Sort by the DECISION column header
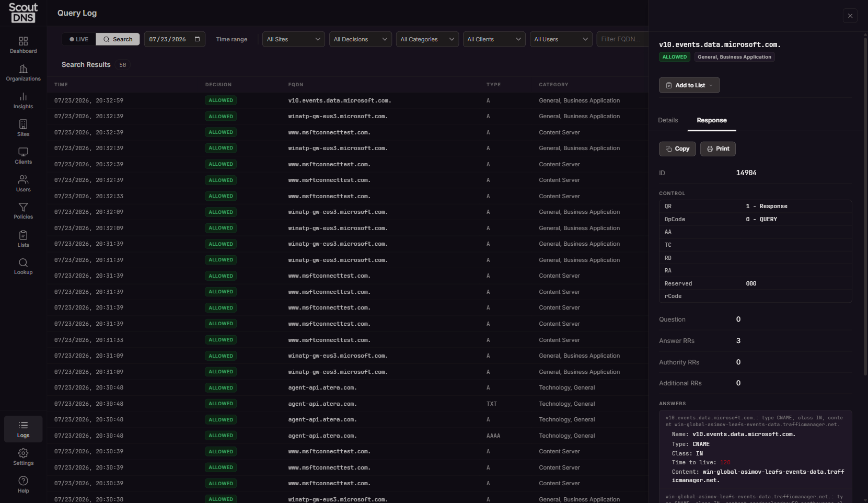868x503 pixels. click(x=218, y=85)
